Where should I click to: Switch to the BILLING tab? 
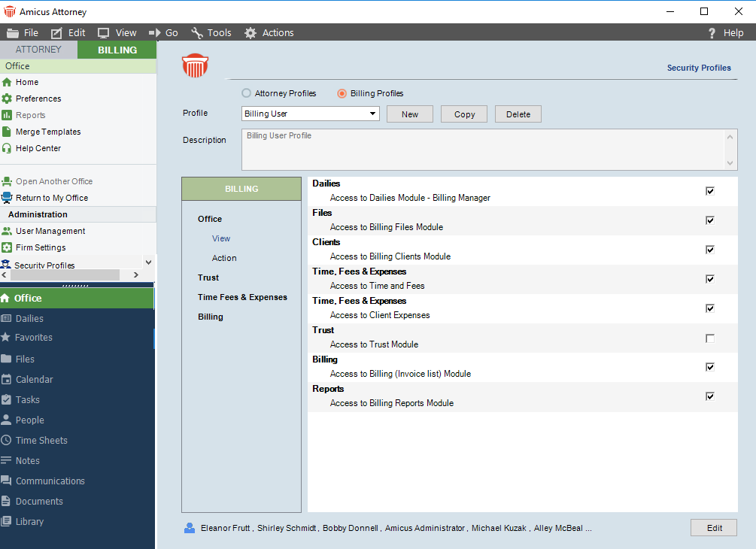117,50
